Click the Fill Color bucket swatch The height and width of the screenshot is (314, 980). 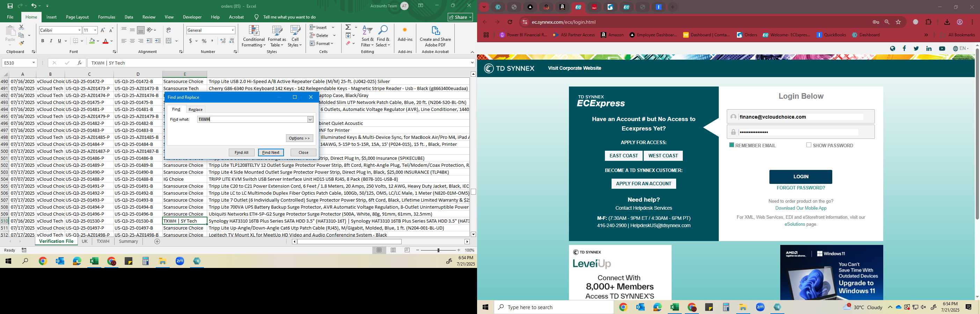pyautogui.click(x=92, y=41)
